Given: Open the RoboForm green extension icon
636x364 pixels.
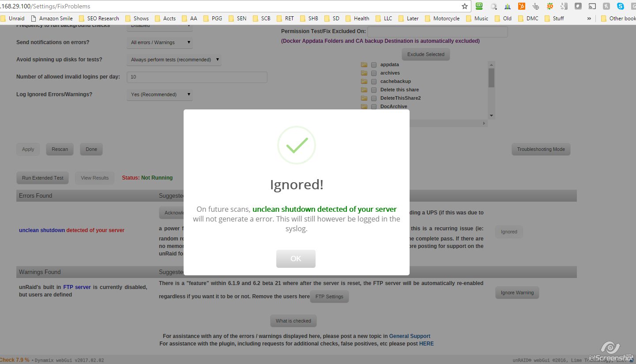Looking at the screenshot, I should (479, 6).
